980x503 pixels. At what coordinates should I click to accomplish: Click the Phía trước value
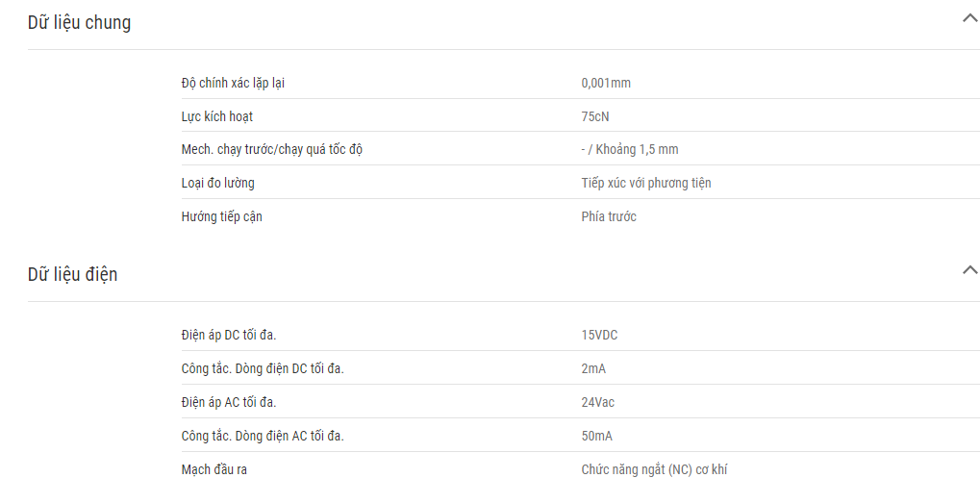609,216
